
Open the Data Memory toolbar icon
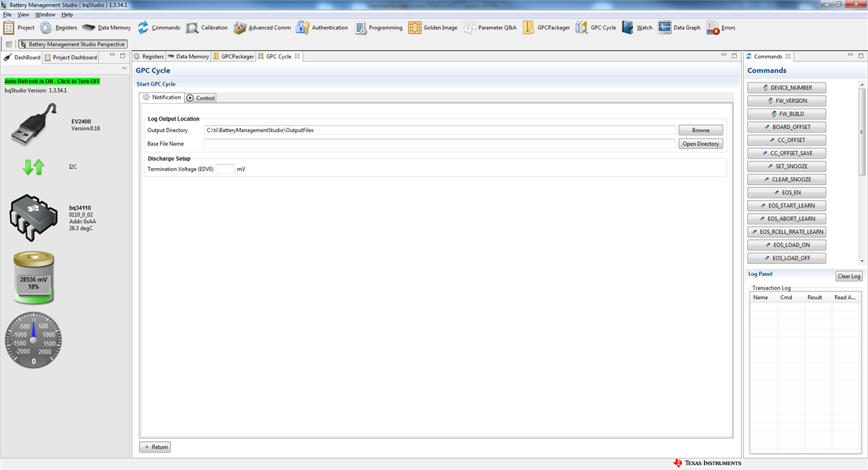88,28
